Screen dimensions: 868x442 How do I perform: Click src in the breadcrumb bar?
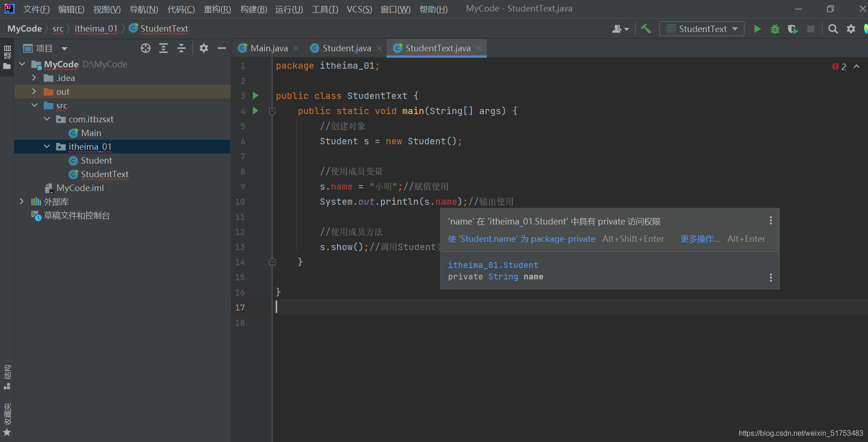58,29
